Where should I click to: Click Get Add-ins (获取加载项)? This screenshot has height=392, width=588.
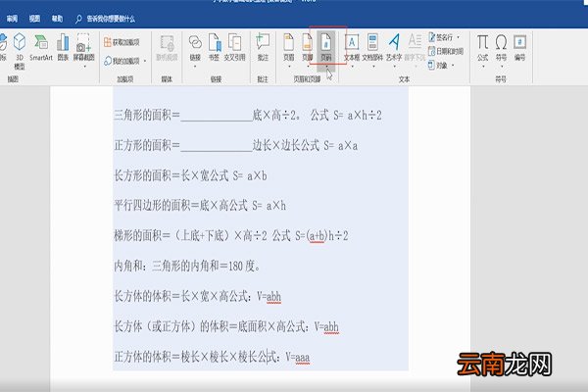pos(122,42)
